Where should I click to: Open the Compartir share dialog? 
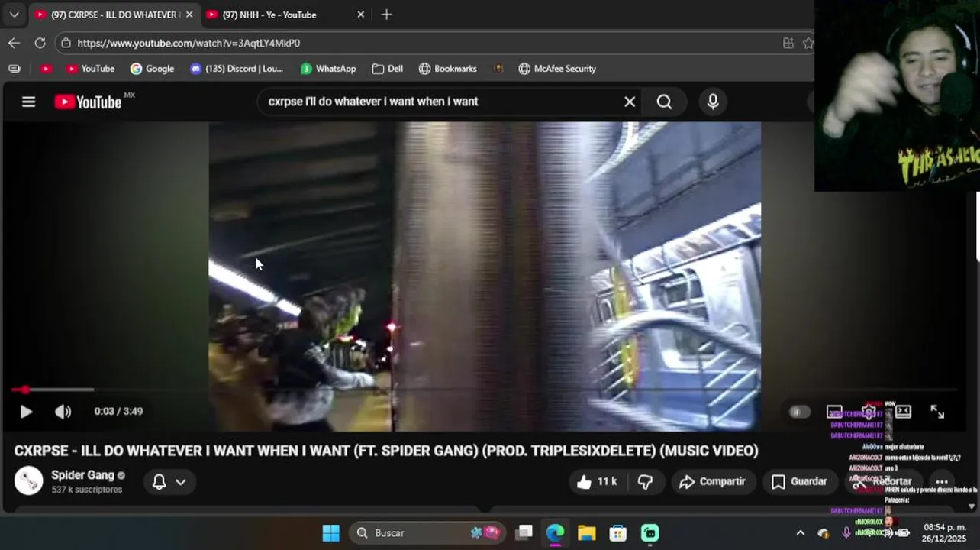[712, 481]
